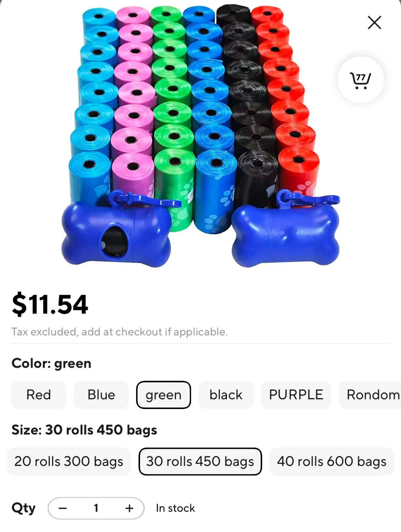The width and height of the screenshot is (401, 532).
Task: Click the quantity number field
Action: pyautogui.click(x=96, y=508)
